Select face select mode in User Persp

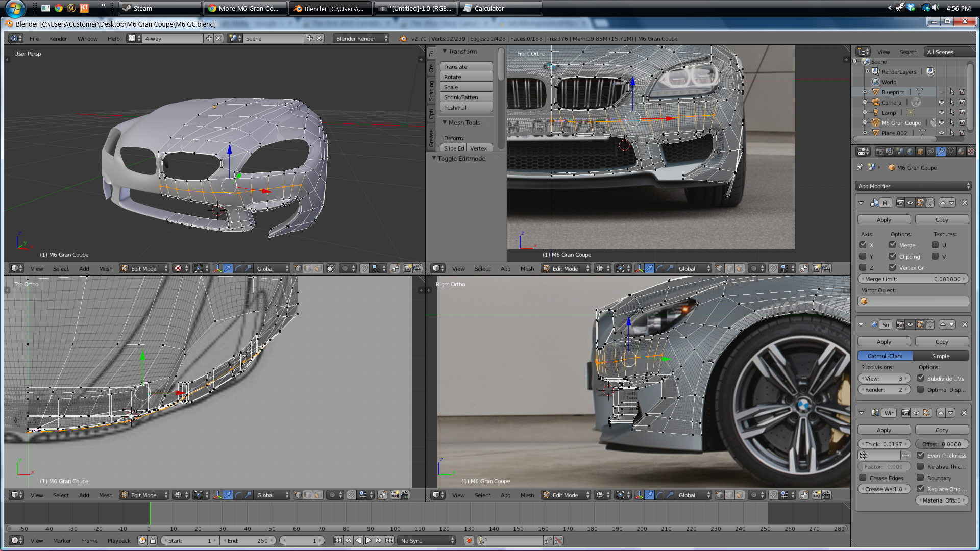coord(318,268)
